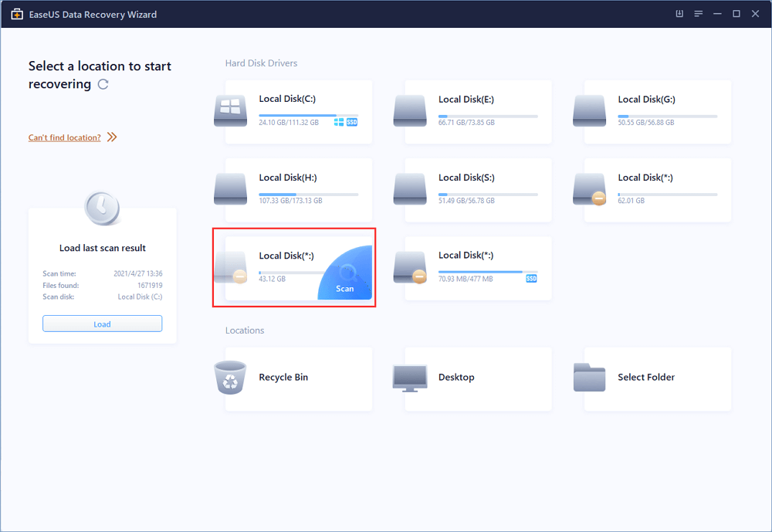Click the Scan disk value Local Disk (C:)

[140, 296]
